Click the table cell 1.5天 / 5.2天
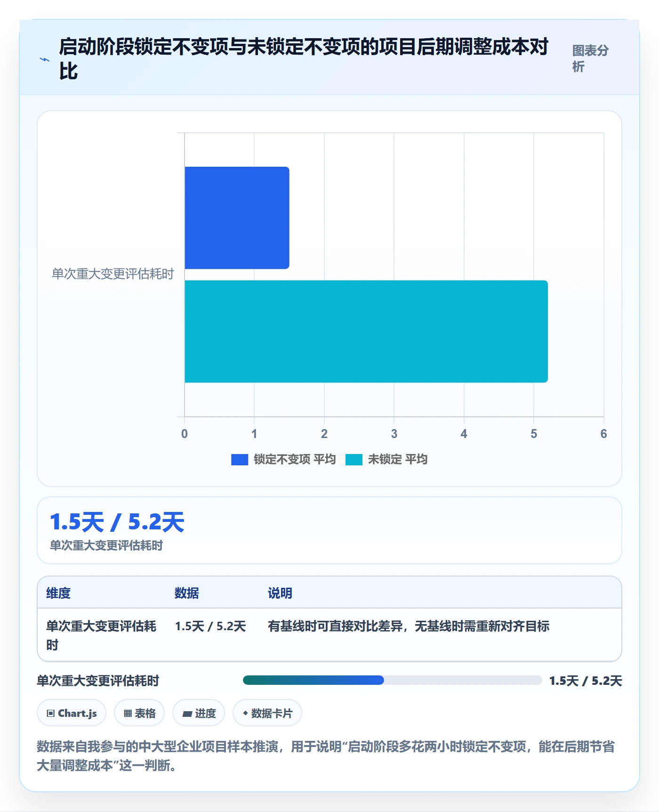Screen dimensions: 659x812 click(x=210, y=626)
